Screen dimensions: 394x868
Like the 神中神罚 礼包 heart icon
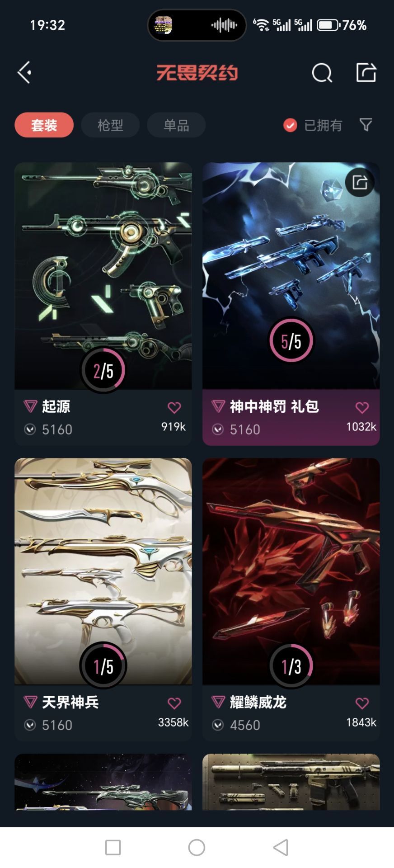click(x=362, y=407)
